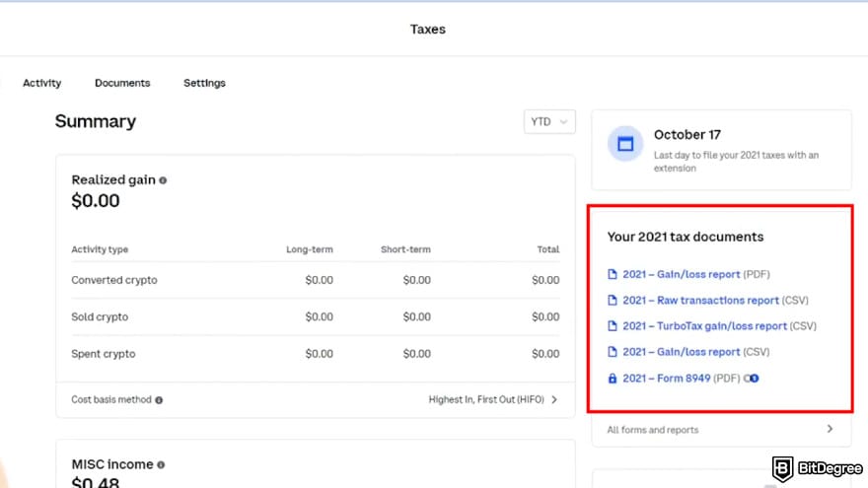This screenshot has width=868, height=488.
Task: Click the chevron next to All forms and reports
Action: (830, 429)
